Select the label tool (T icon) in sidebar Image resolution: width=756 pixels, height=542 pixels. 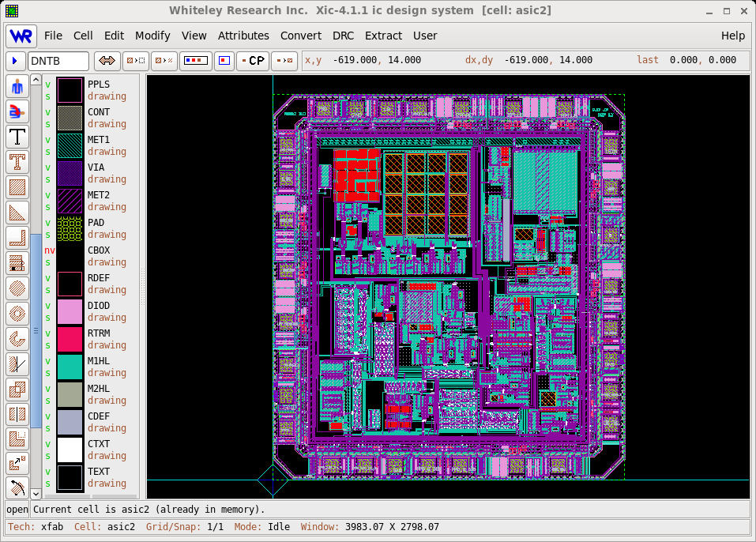[17, 137]
